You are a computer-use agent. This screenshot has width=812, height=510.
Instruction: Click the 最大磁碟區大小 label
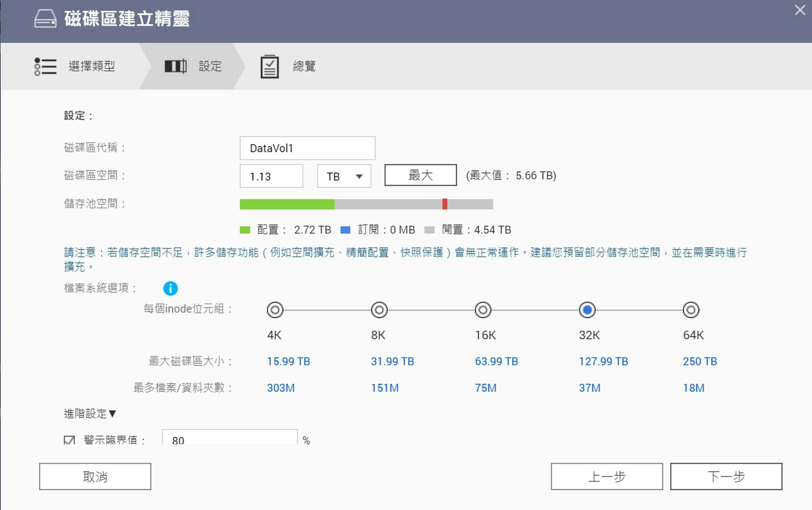point(190,361)
